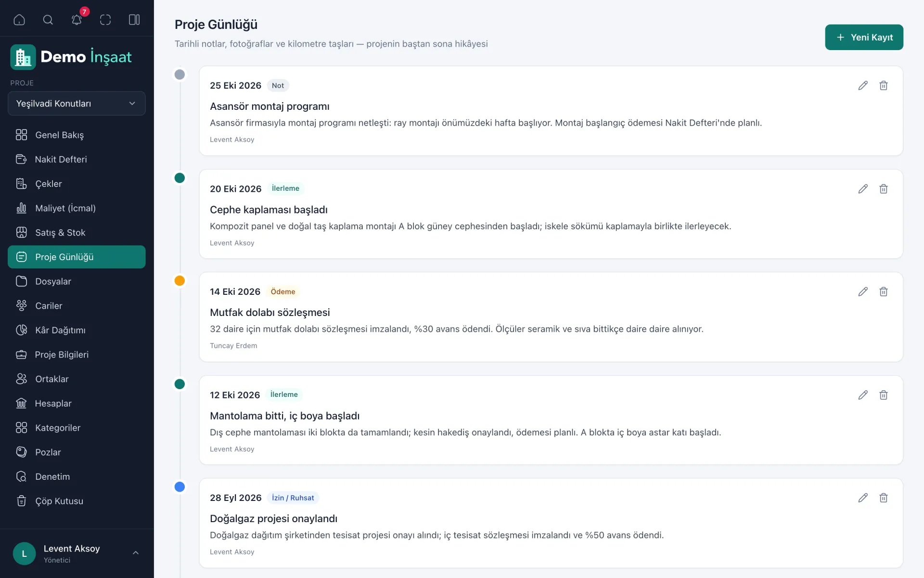Image resolution: width=924 pixels, height=578 pixels.
Task: Toggle fullscreen mode icon
Action: [105, 20]
